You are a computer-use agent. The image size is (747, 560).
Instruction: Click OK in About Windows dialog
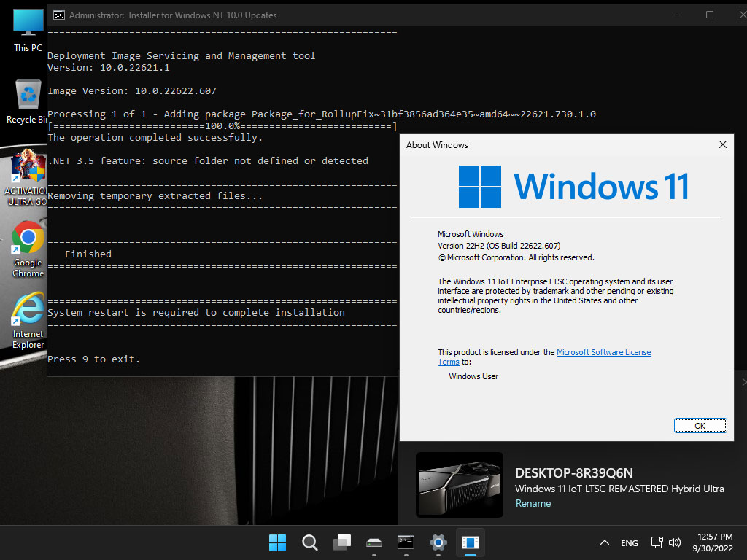point(700,426)
